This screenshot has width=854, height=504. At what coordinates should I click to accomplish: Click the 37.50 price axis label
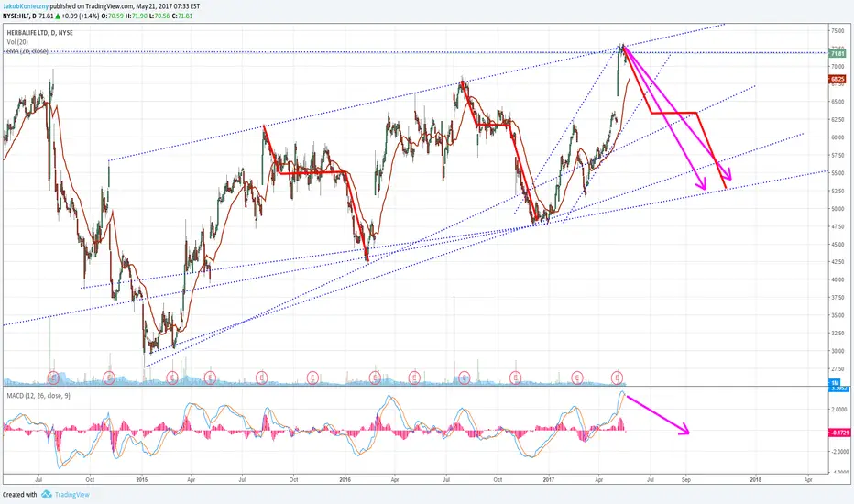pyautogui.click(x=838, y=298)
